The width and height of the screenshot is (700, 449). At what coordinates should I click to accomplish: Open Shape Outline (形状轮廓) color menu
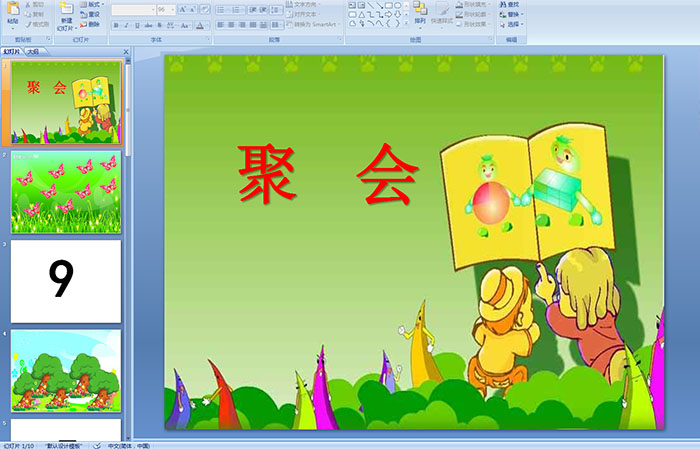473,14
